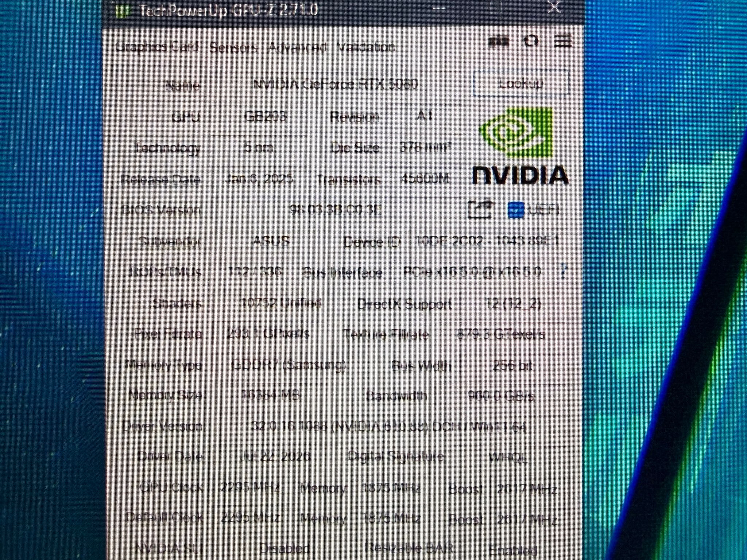Open the hamburger menu icon
The image size is (747, 560).
563,41
